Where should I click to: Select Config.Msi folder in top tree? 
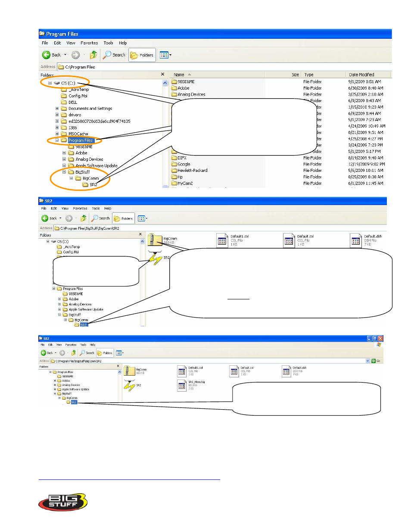tap(74, 96)
